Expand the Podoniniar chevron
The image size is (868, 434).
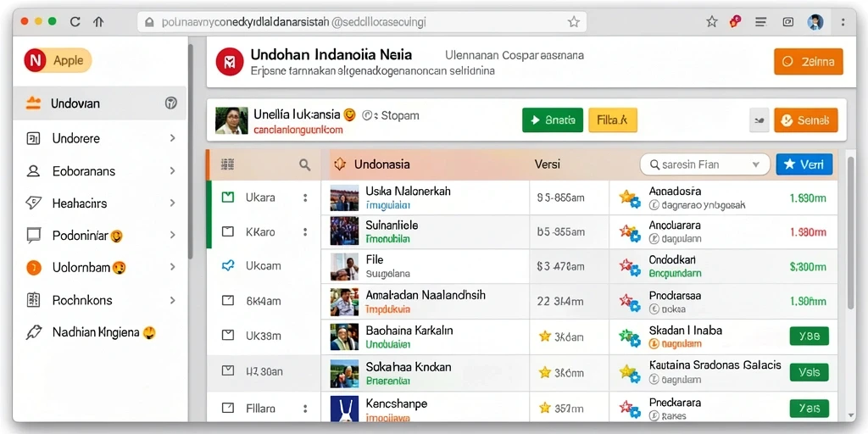tap(173, 236)
